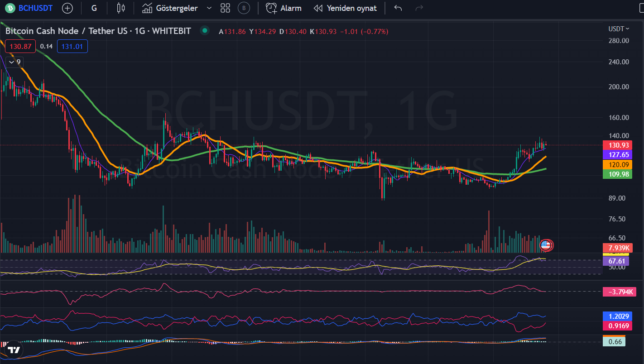This screenshot has height=364, width=644.
Task: Start Yeniden oynat bar replay
Action: click(x=345, y=8)
